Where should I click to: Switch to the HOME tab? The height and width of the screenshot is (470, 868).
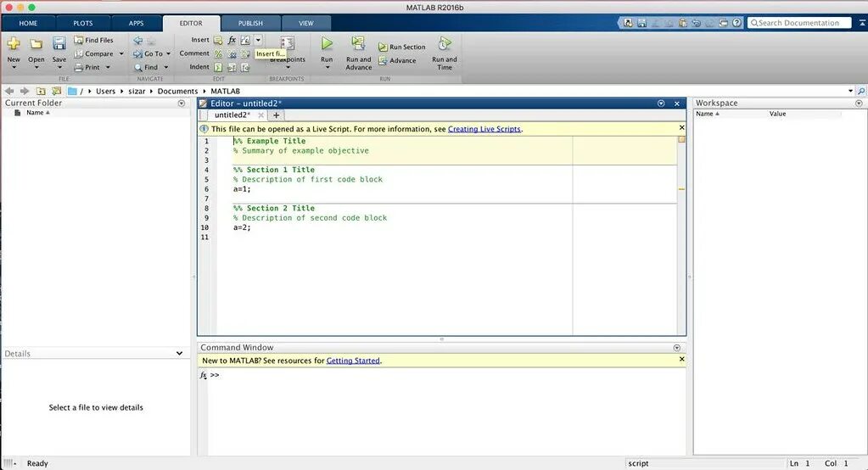pos(28,23)
